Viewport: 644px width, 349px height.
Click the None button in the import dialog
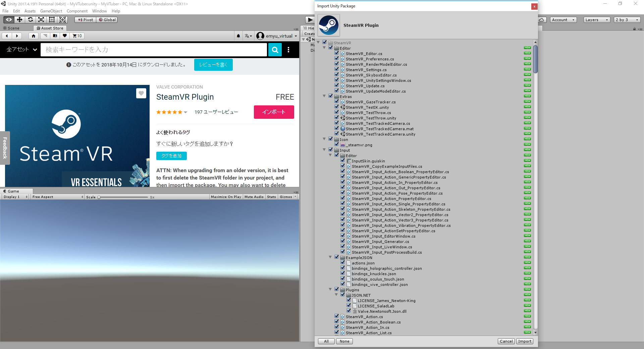pyautogui.click(x=344, y=341)
